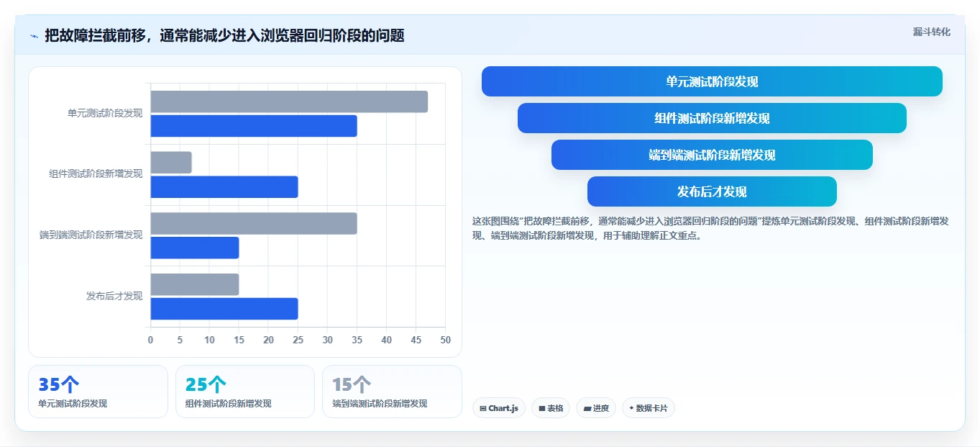Open the 数据卡片 chip
980x447 pixels.
(x=649, y=408)
